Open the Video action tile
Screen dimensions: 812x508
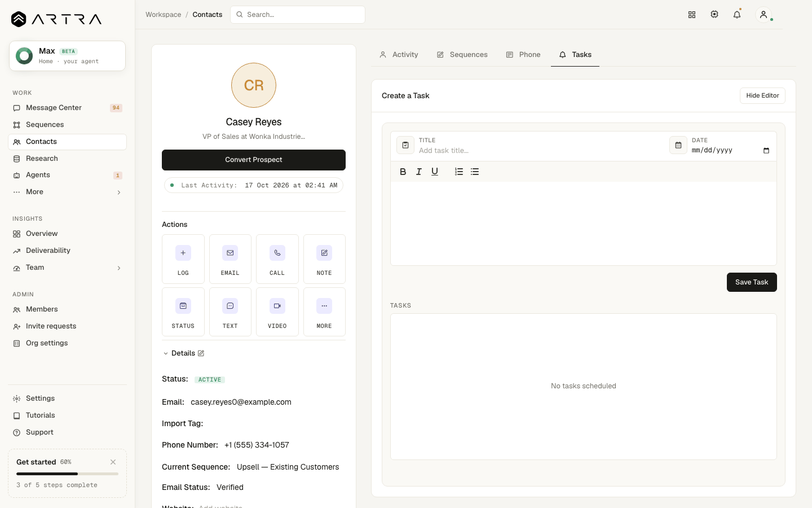(277, 312)
